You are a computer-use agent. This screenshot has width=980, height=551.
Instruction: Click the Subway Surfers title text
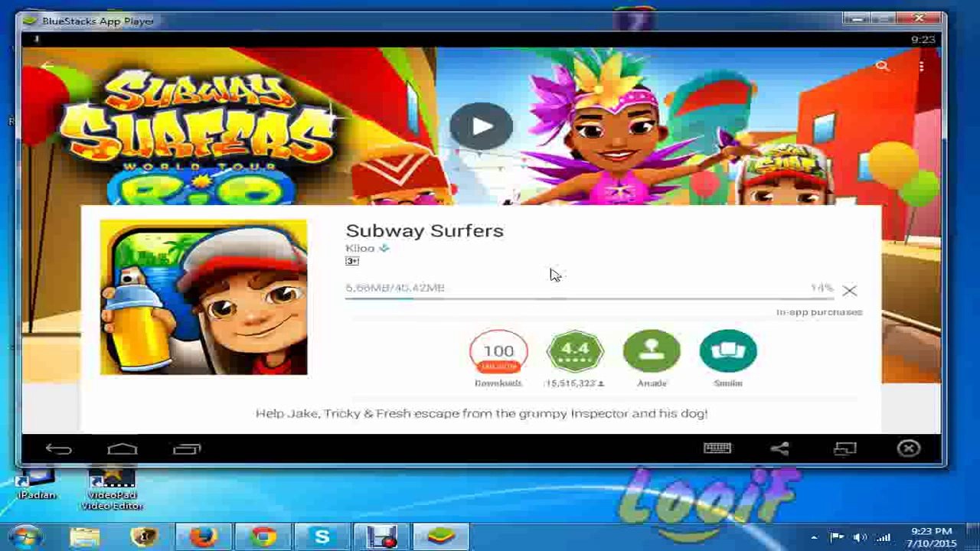tap(424, 231)
